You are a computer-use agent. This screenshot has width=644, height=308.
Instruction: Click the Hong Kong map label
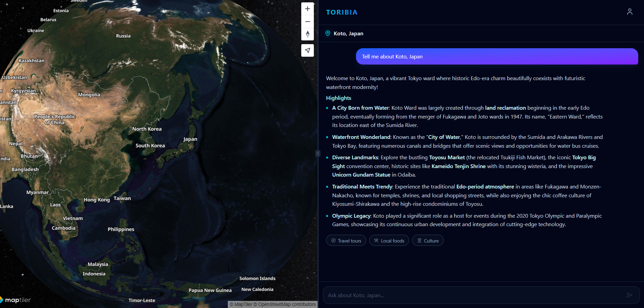(97, 200)
